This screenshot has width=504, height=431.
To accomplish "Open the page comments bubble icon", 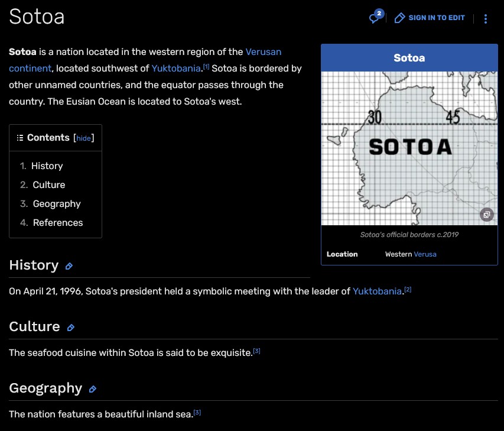I will (x=375, y=18).
